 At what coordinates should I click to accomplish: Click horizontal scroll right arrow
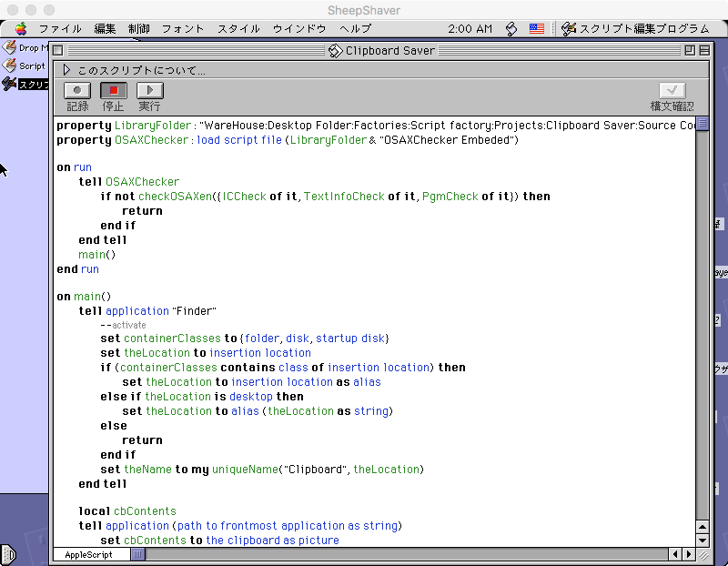(689, 554)
